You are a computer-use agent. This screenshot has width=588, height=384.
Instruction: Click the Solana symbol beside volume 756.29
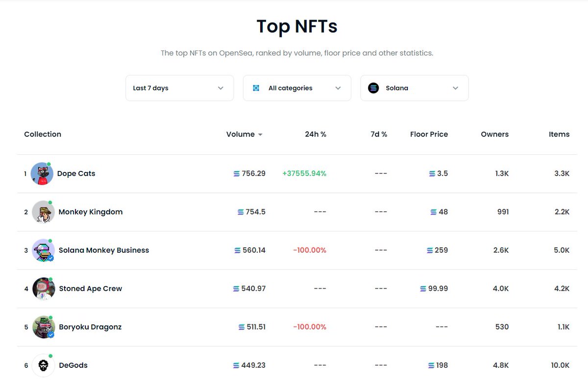tap(237, 174)
